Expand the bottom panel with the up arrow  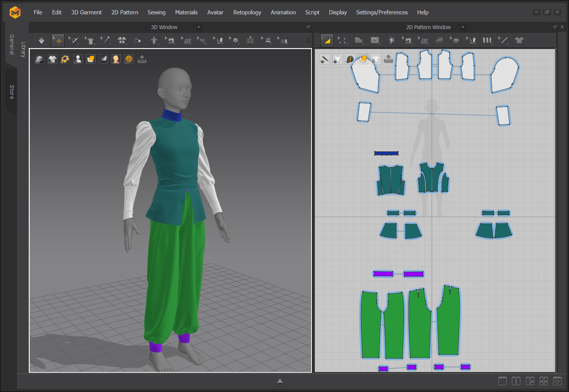pos(280,381)
